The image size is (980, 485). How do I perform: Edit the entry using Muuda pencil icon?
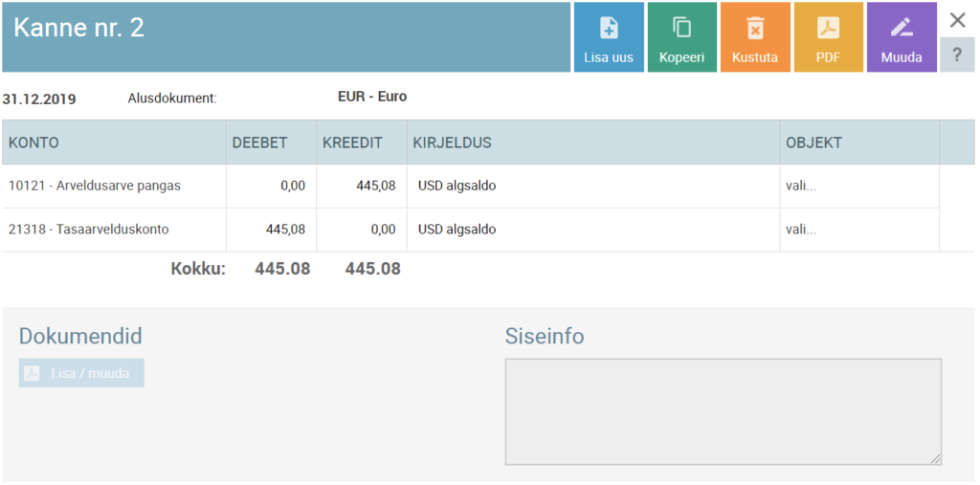[x=901, y=29]
